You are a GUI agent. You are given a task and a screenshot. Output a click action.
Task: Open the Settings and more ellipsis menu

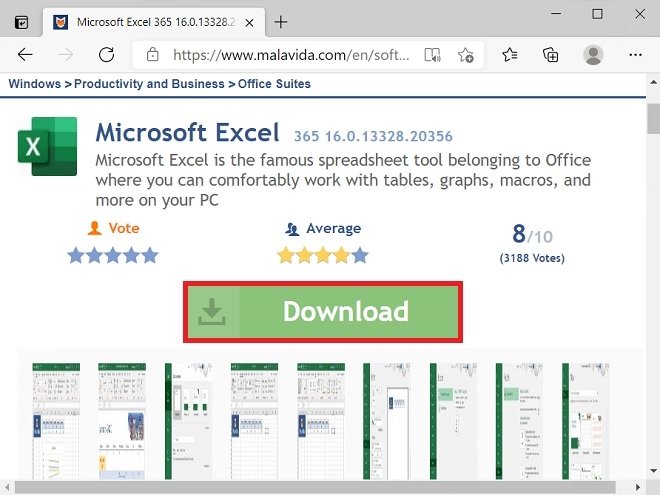click(x=635, y=55)
